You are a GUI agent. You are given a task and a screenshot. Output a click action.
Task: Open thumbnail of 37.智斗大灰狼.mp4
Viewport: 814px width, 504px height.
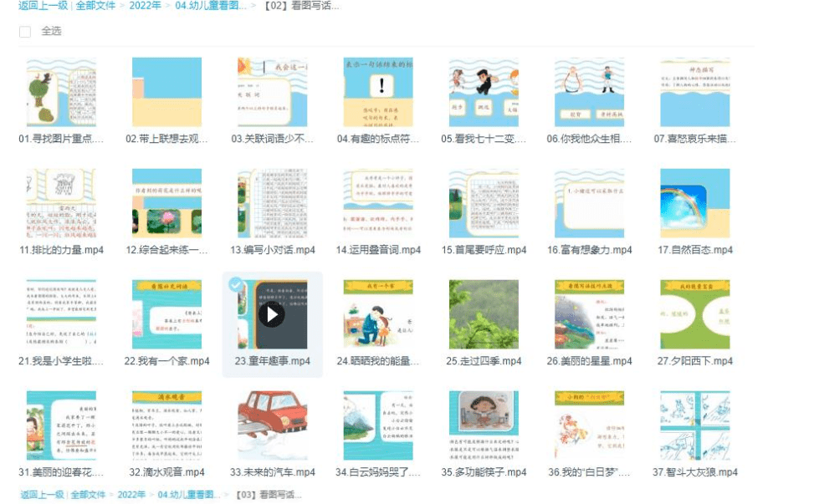click(x=695, y=425)
